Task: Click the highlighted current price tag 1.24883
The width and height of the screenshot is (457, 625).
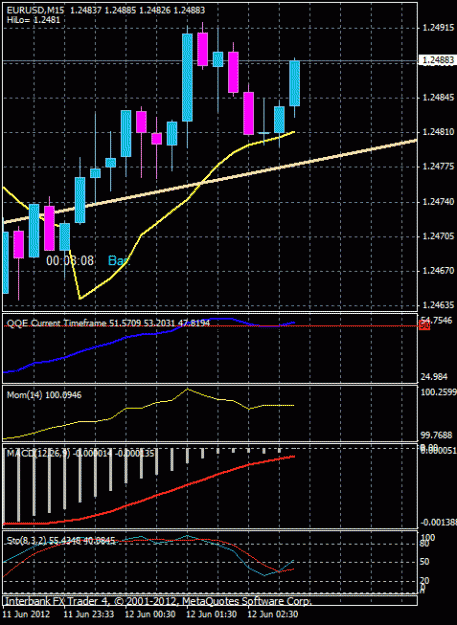Action: pyautogui.click(x=437, y=60)
